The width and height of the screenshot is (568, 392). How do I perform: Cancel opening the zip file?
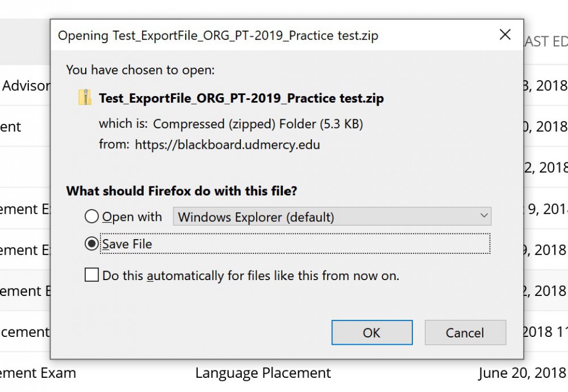click(465, 333)
